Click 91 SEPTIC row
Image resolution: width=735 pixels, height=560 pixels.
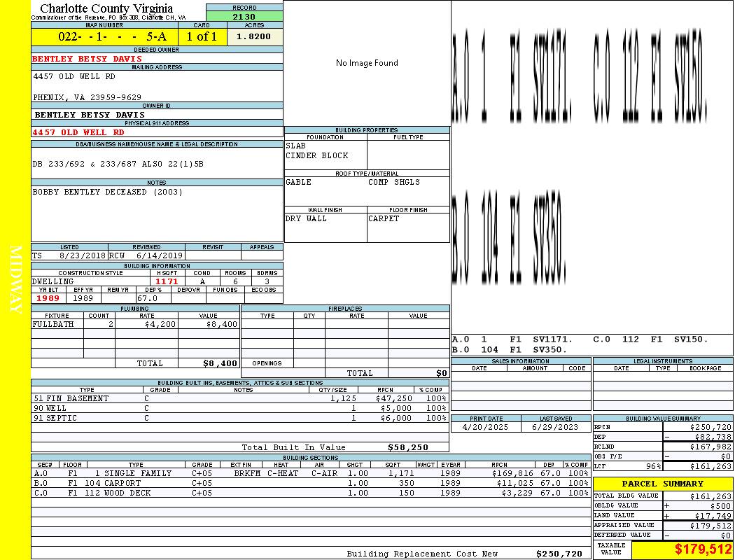point(240,418)
